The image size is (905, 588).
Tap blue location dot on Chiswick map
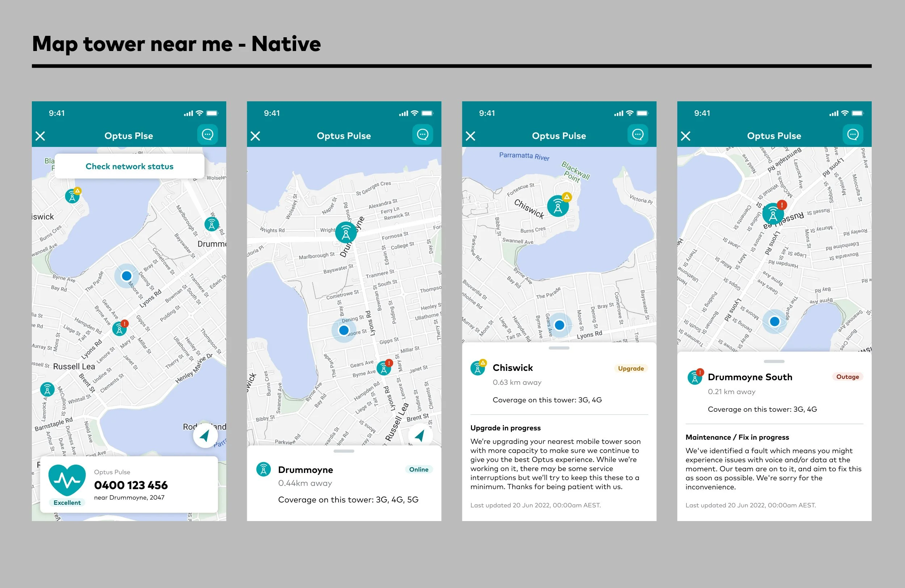559,325
